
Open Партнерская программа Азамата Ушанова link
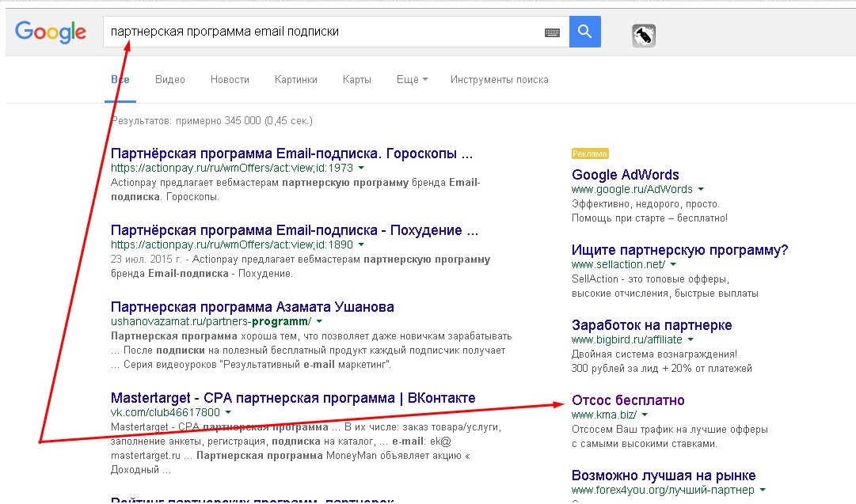[253, 307]
